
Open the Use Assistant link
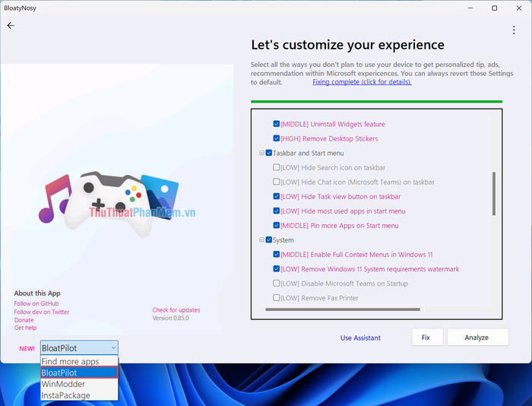[360, 338]
